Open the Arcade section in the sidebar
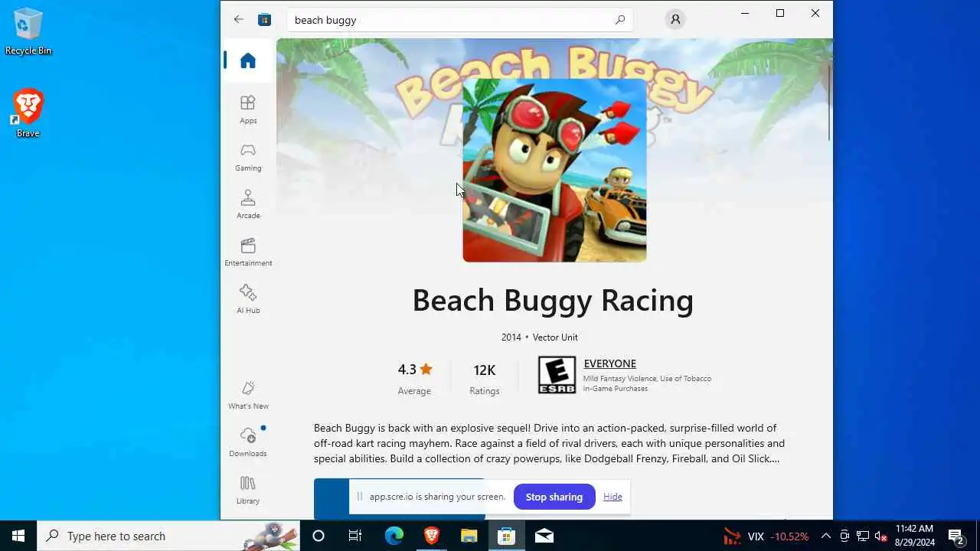Image resolution: width=980 pixels, height=551 pixels. coord(248,204)
